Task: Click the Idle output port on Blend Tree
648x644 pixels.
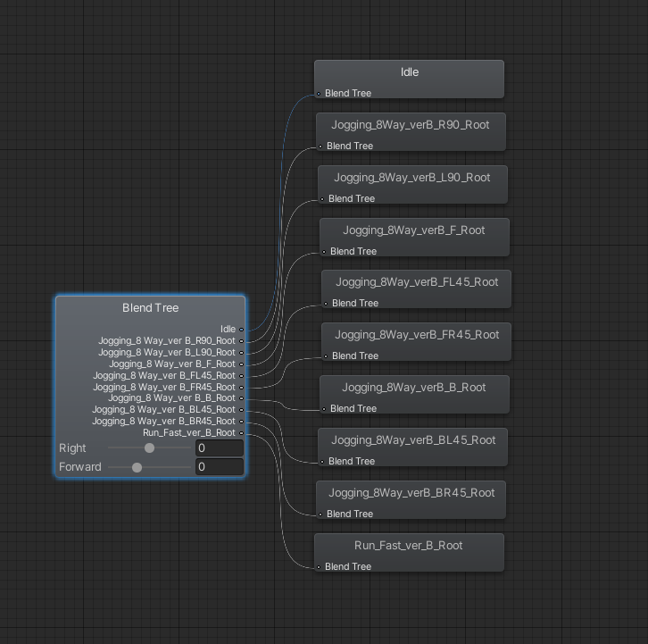Action: click(x=241, y=330)
